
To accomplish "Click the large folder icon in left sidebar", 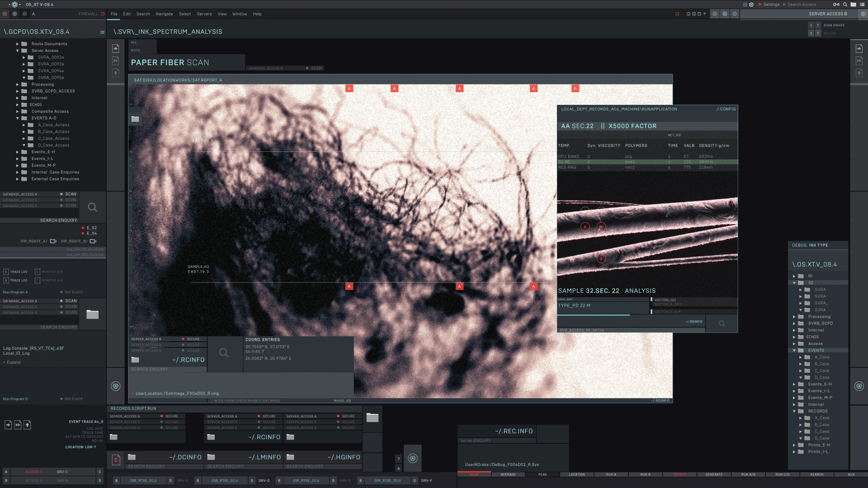I will coord(93,314).
